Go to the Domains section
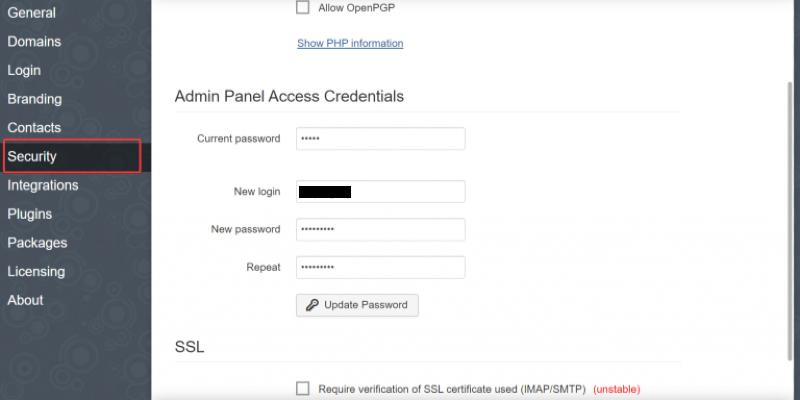Screen dimensions: 800x400 (34, 42)
